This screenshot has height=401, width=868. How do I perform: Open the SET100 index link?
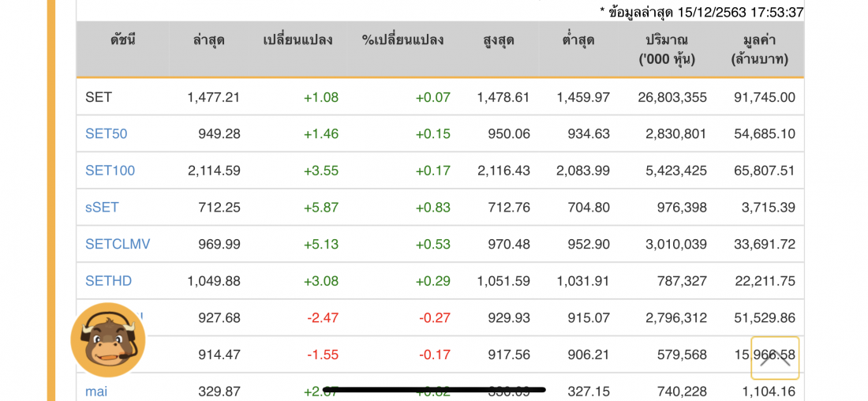pos(110,170)
